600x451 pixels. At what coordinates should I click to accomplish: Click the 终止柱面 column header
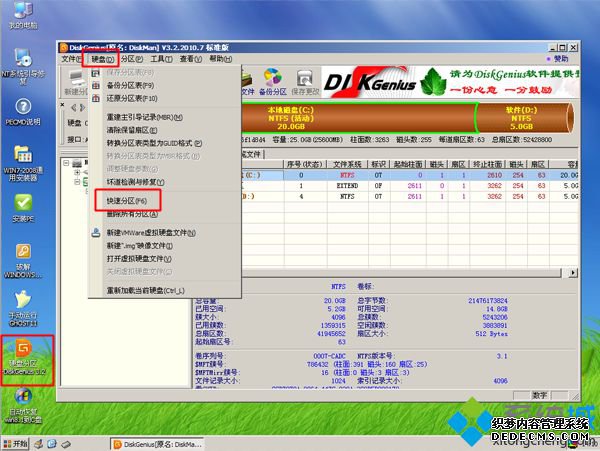(488, 164)
